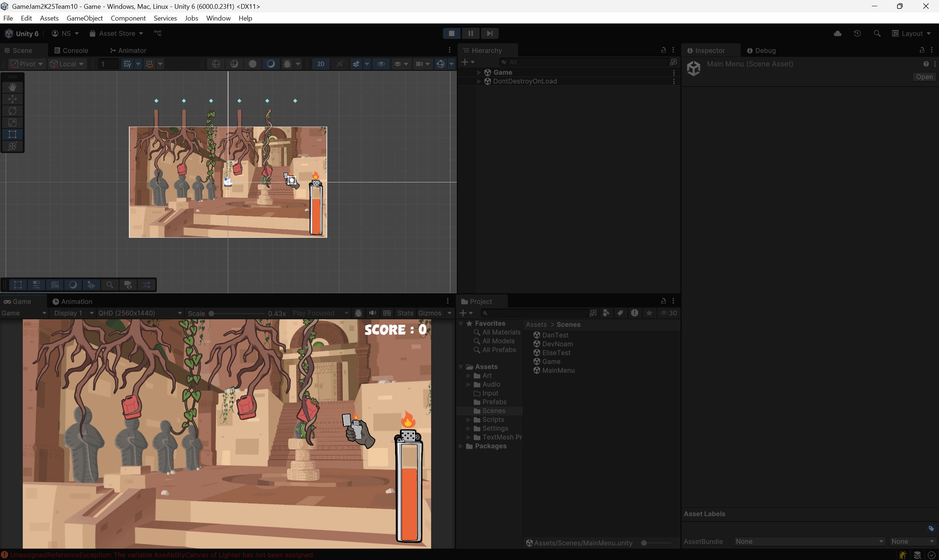Select the Move tool
939x560 pixels.
coord(12,99)
